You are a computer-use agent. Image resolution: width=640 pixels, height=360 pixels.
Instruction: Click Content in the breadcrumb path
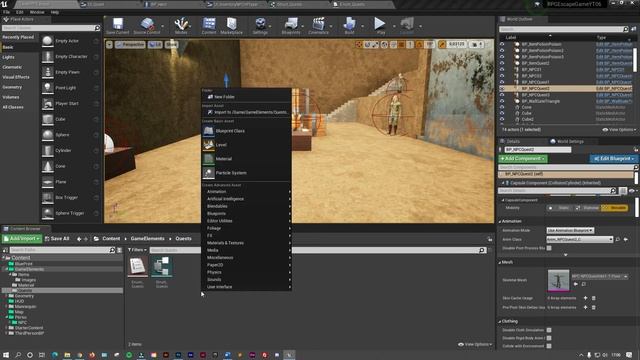[111, 239]
